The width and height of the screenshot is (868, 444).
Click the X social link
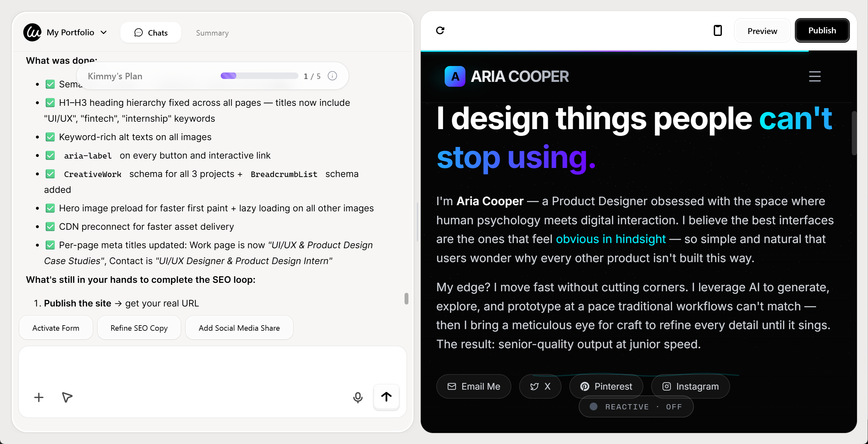540,386
